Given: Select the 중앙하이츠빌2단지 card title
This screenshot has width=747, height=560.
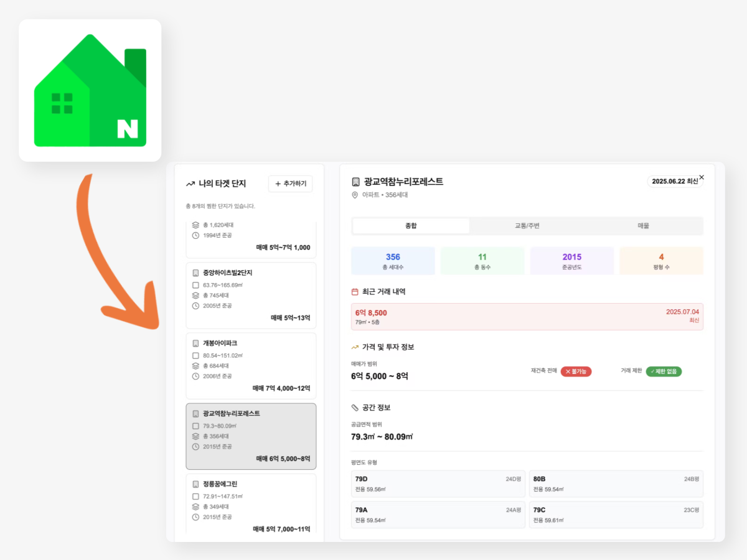Looking at the screenshot, I should click(227, 273).
